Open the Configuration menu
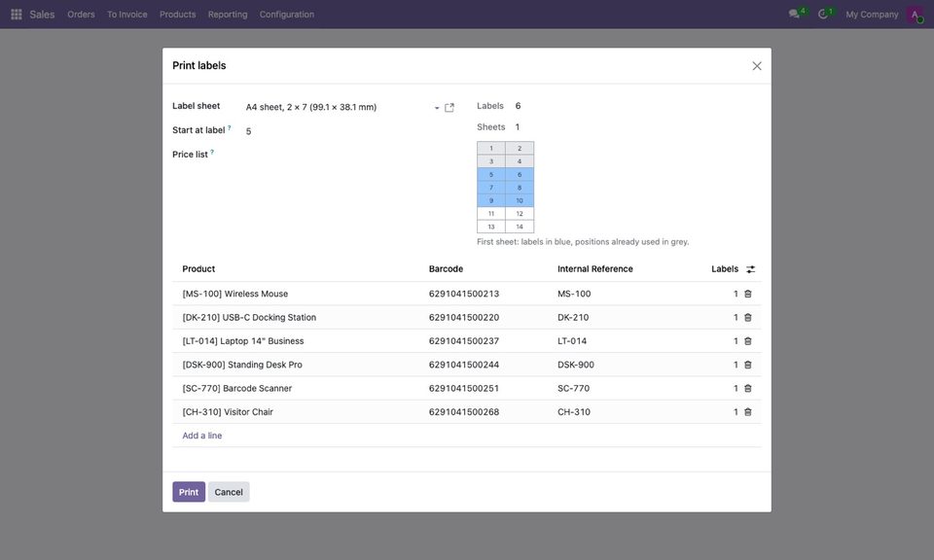 (286, 15)
